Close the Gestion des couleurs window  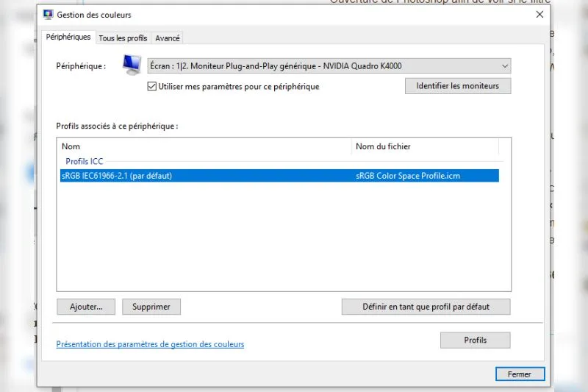pos(539,14)
